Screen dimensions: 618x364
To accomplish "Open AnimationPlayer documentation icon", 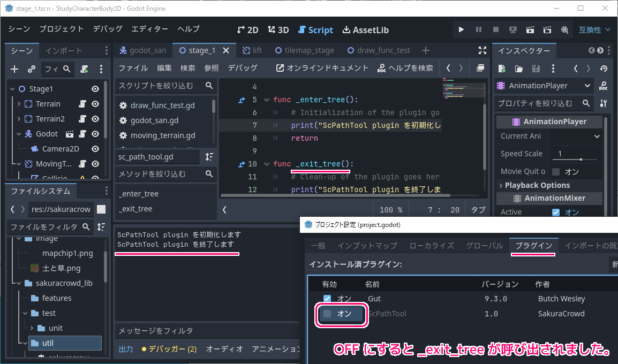I will (x=604, y=86).
